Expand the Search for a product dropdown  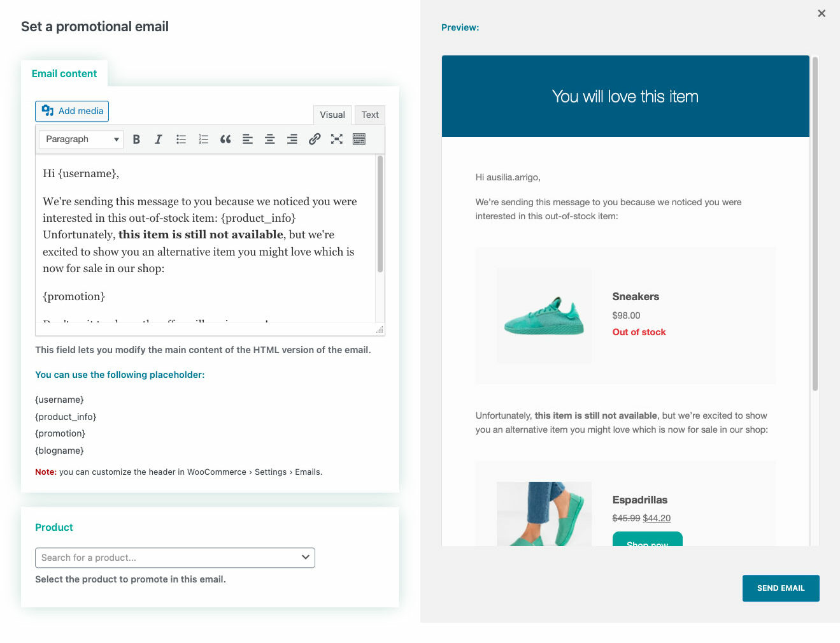[175, 558]
